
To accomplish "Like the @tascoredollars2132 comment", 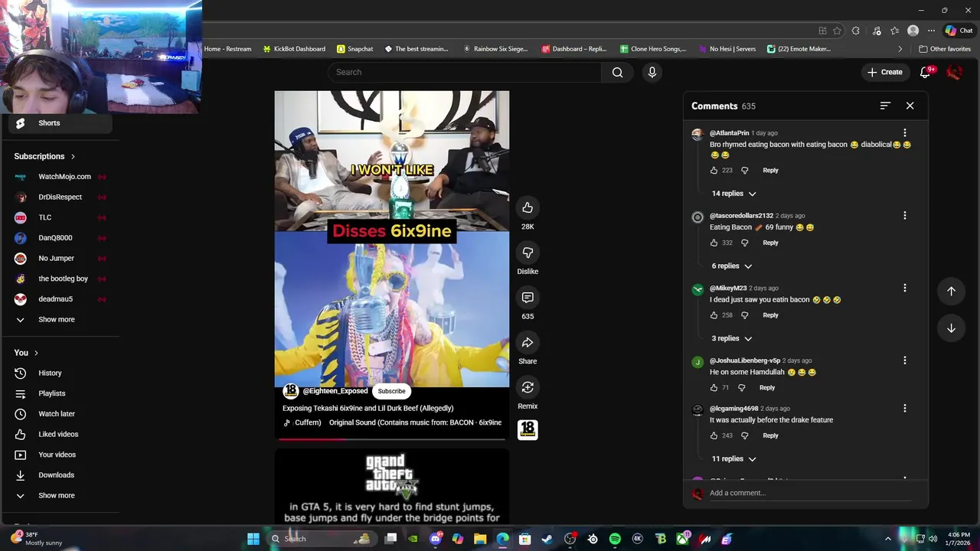I will pos(714,243).
